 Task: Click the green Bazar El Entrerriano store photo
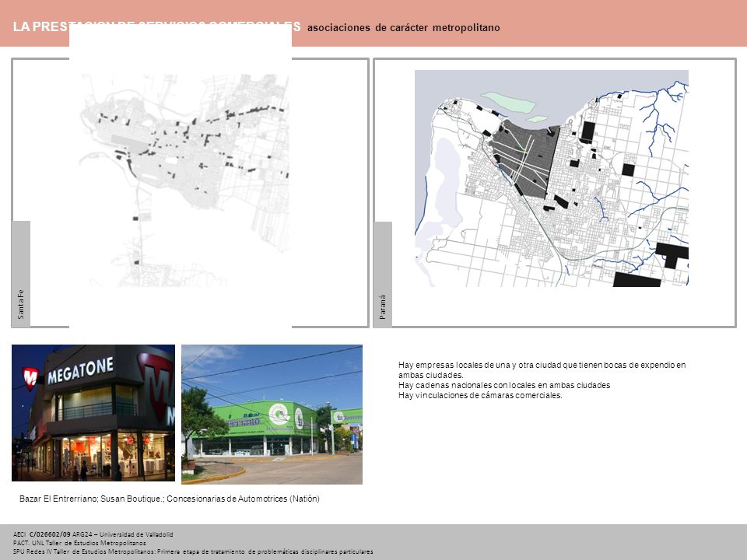click(x=272, y=415)
